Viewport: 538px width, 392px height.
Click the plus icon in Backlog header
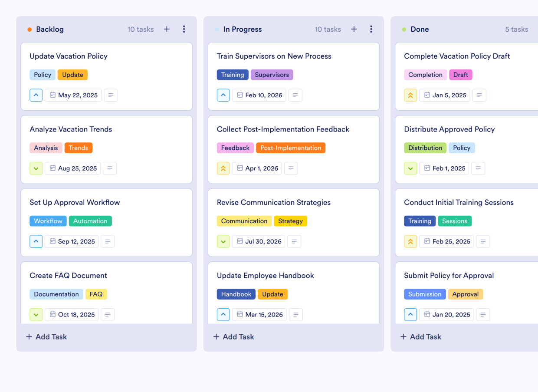[x=167, y=29]
